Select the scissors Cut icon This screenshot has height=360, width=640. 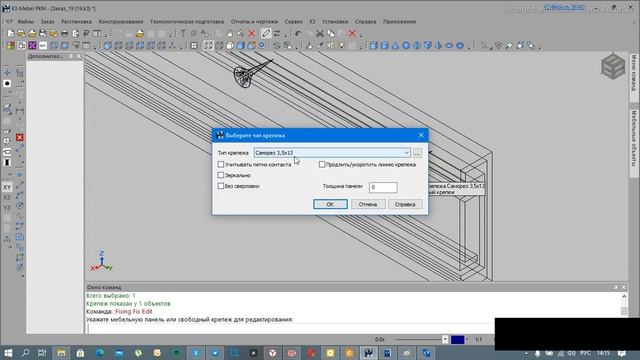pos(320,33)
